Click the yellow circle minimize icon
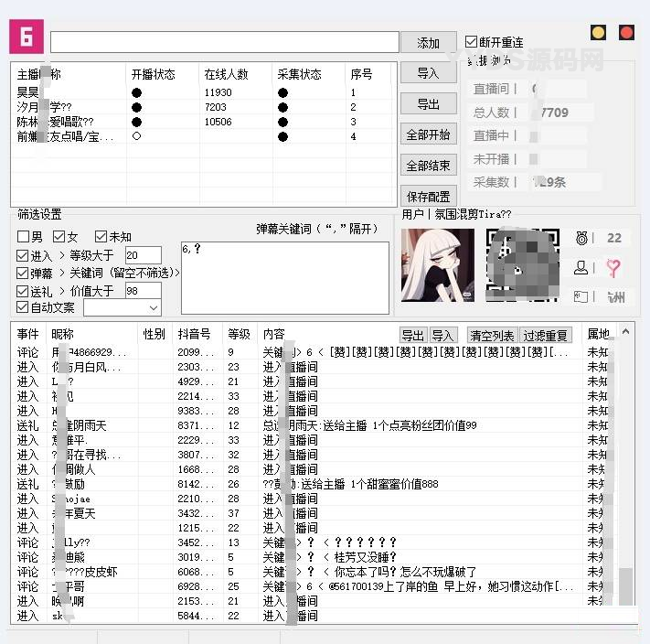This screenshot has width=650, height=644. (x=598, y=33)
